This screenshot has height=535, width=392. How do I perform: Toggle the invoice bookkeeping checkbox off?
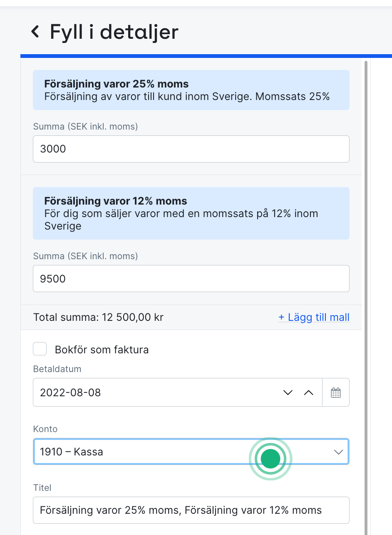click(40, 349)
